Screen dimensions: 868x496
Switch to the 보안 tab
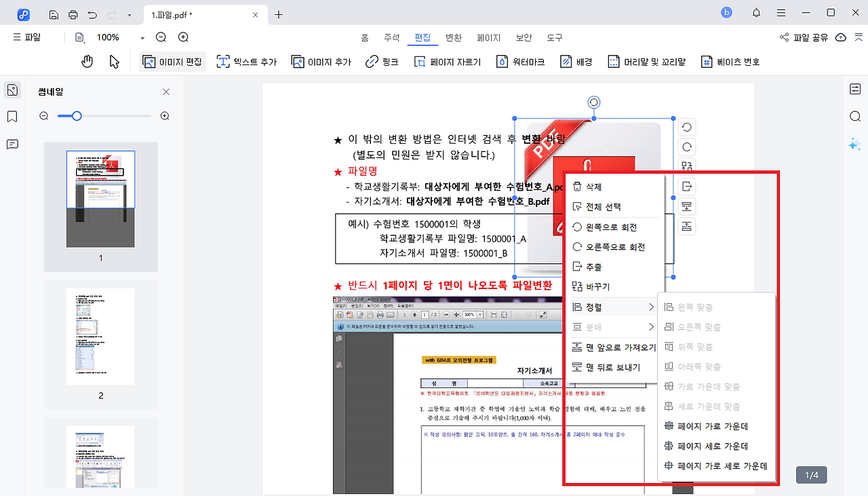coord(524,38)
